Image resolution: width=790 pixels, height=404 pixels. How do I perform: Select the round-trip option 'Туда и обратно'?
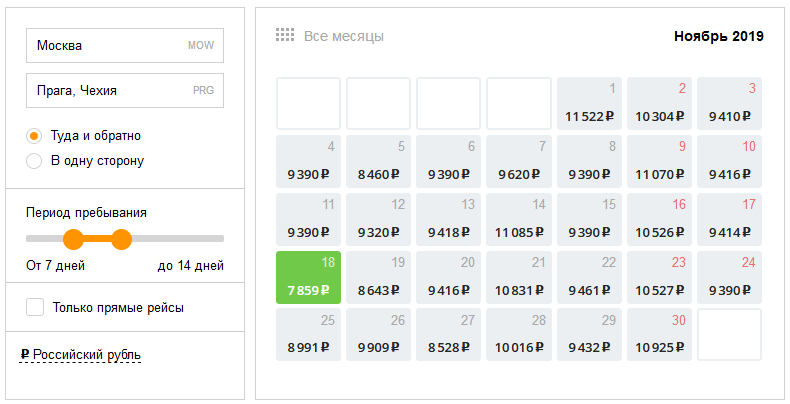click(x=34, y=135)
